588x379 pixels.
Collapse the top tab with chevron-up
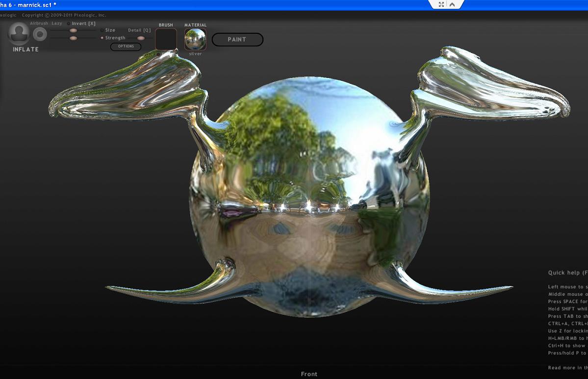click(452, 4)
